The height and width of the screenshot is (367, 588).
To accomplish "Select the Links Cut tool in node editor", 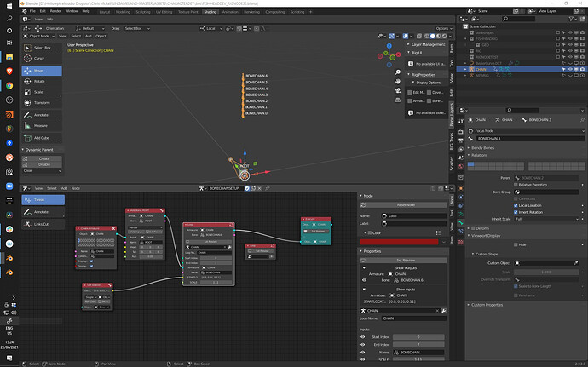I will click(x=43, y=224).
